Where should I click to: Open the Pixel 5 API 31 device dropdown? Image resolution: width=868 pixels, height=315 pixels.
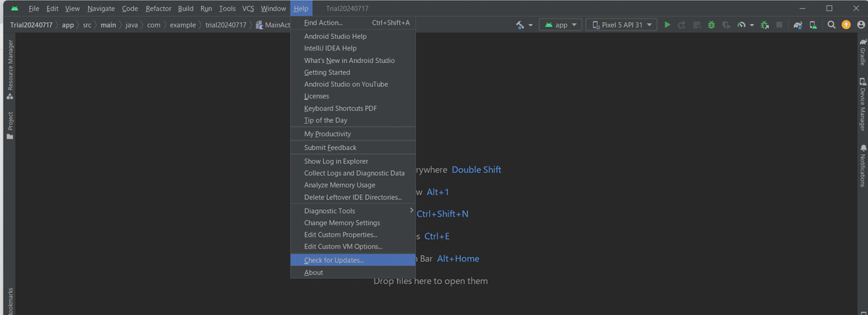pos(621,25)
